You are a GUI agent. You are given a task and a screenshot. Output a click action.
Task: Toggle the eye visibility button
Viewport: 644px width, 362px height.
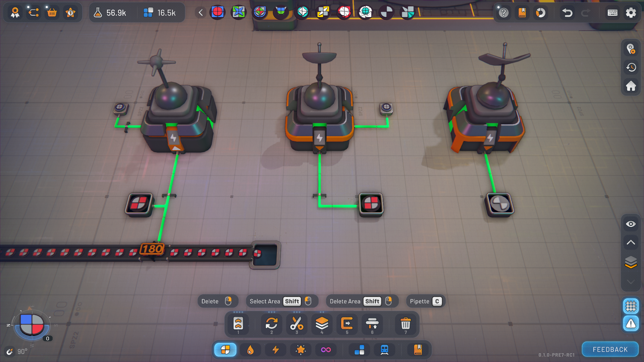coord(631,224)
